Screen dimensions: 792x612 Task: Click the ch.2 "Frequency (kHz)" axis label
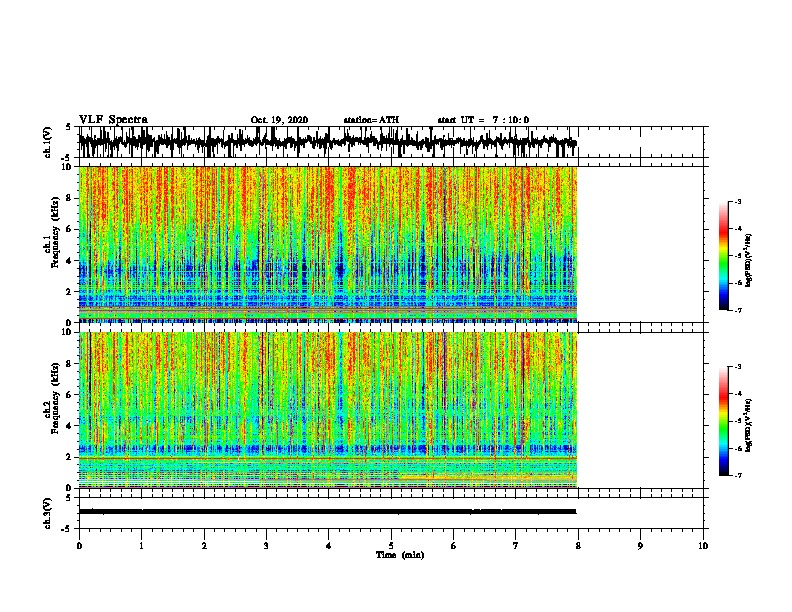pyautogui.click(x=55, y=398)
